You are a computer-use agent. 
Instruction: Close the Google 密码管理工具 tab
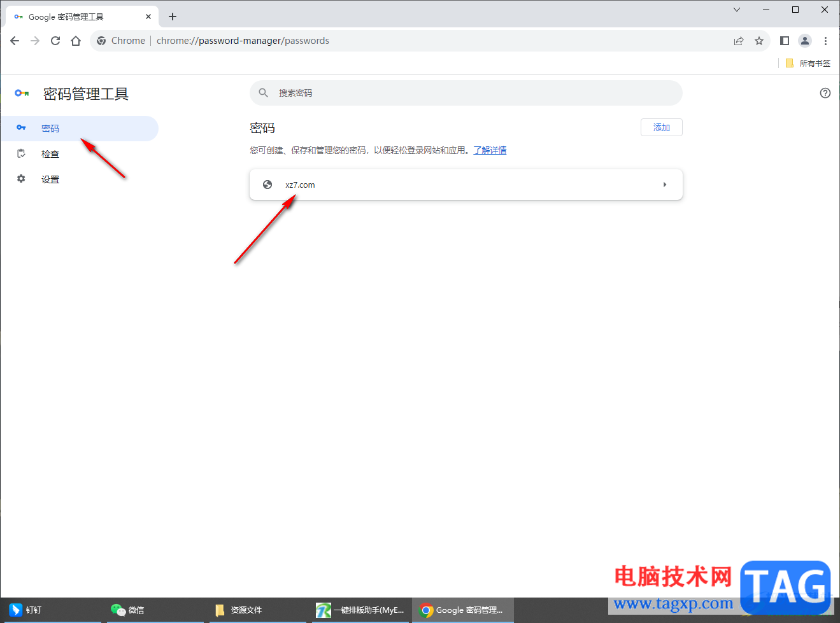[x=148, y=17]
